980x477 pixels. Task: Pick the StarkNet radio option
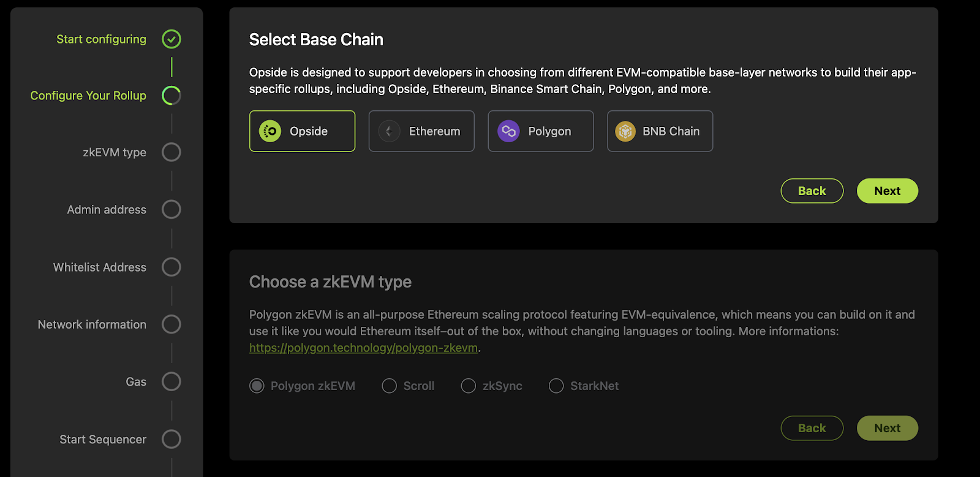556,386
